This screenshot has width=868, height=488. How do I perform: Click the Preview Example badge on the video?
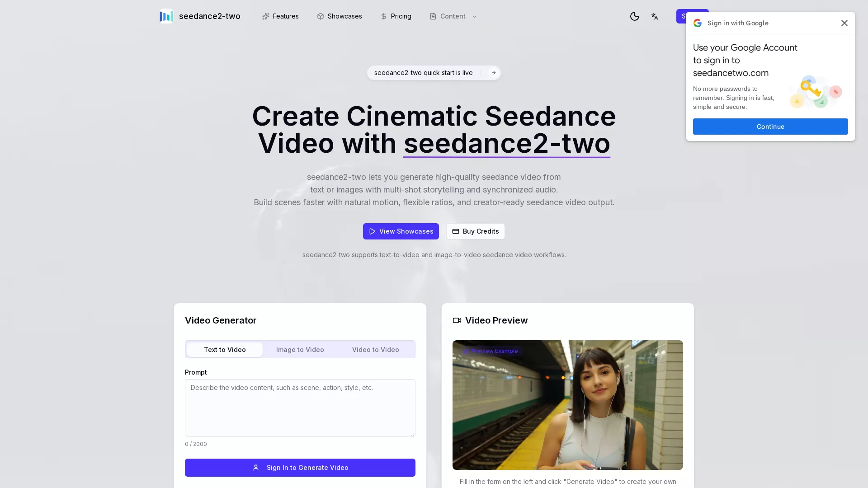coord(491,351)
